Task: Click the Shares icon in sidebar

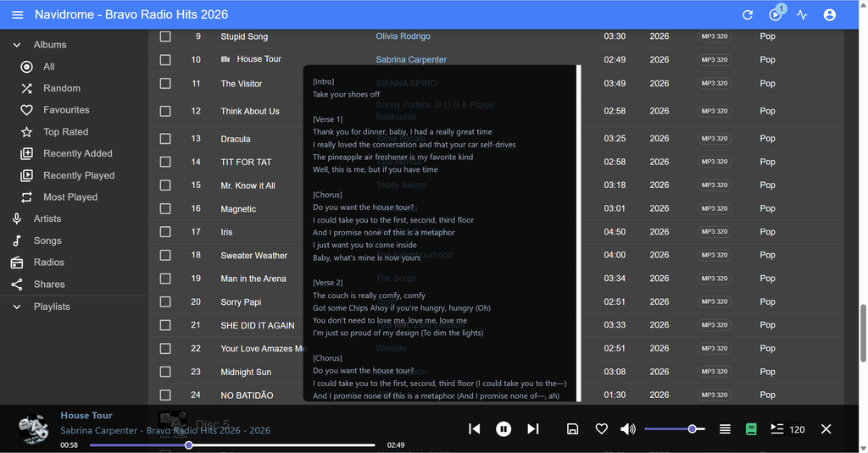Action: pyautogui.click(x=17, y=285)
